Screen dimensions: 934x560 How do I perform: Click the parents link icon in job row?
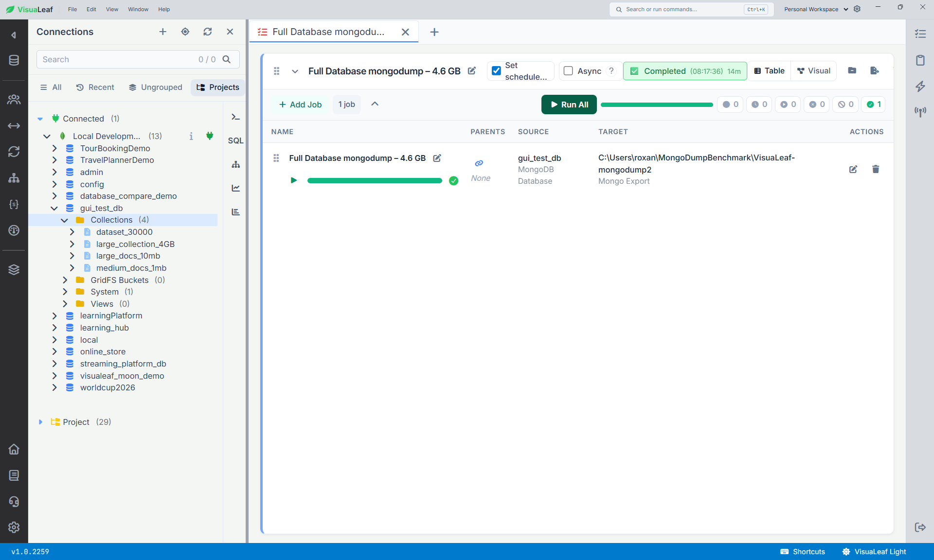tap(479, 163)
